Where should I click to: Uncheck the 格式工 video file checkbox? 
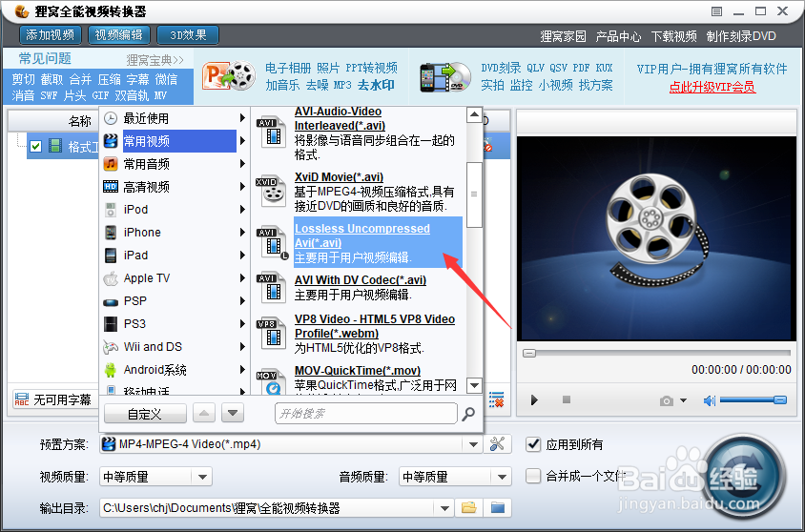pos(35,146)
